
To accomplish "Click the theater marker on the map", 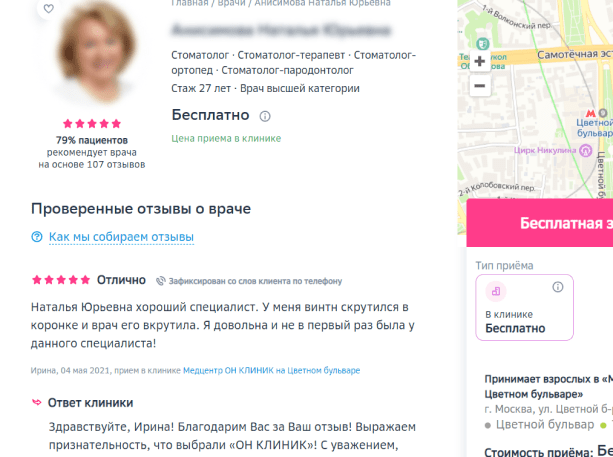I will 483,43.
